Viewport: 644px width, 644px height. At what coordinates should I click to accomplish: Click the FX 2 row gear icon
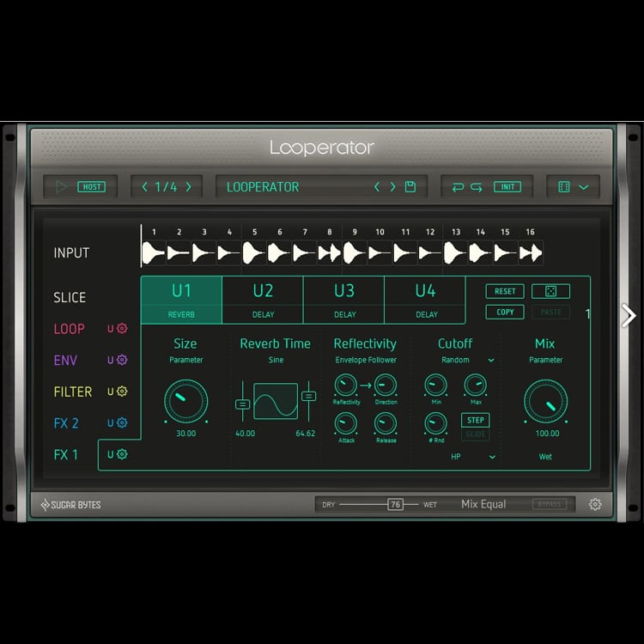coord(122,422)
